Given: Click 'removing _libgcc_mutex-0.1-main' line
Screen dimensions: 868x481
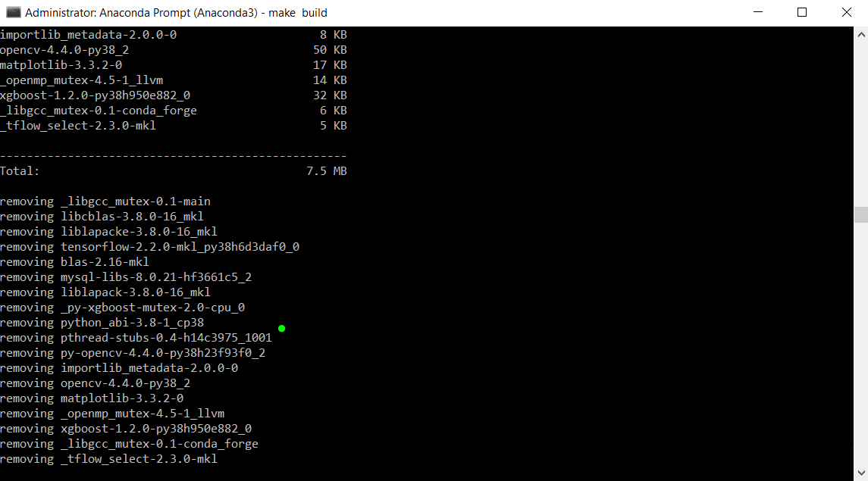Looking at the screenshot, I should pos(105,201).
